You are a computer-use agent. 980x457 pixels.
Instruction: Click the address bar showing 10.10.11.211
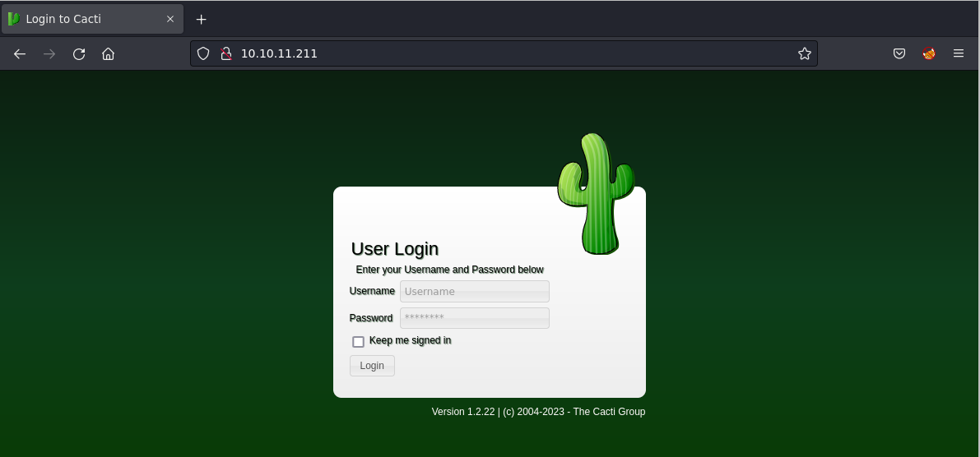[504, 53]
